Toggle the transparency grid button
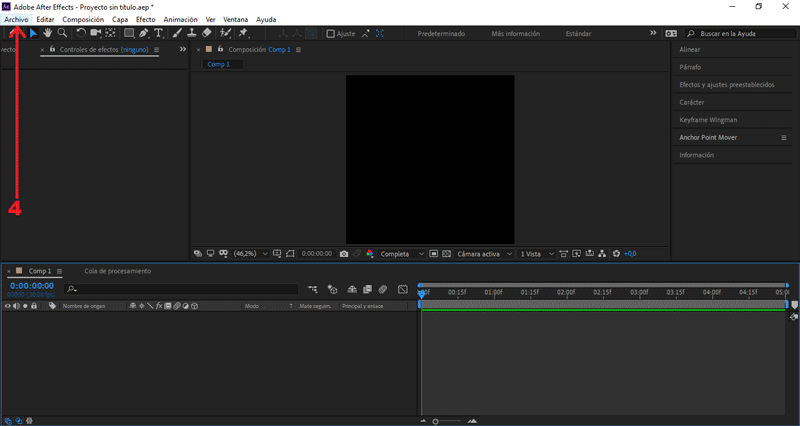800x426 pixels. click(446, 254)
